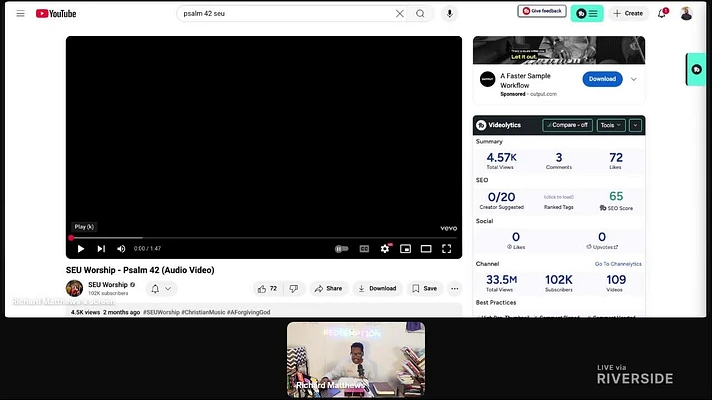Go to YouTube home via logo
The height and width of the screenshot is (400, 712).
point(56,14)
